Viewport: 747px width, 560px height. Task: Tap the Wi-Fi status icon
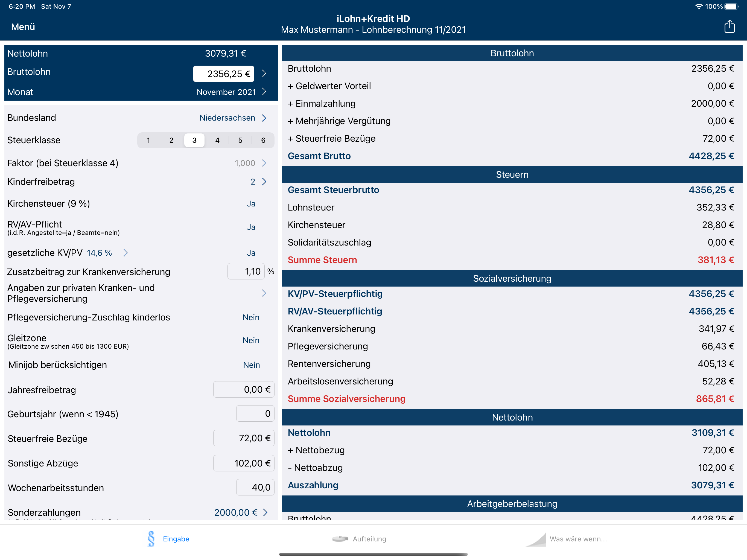[699, 6]
